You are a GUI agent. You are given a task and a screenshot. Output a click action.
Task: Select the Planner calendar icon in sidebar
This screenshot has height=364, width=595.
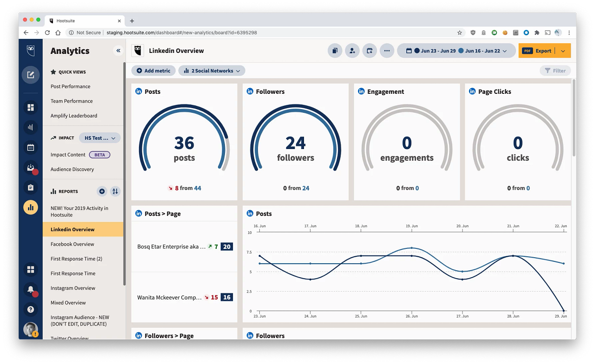(x=30, y=147)
